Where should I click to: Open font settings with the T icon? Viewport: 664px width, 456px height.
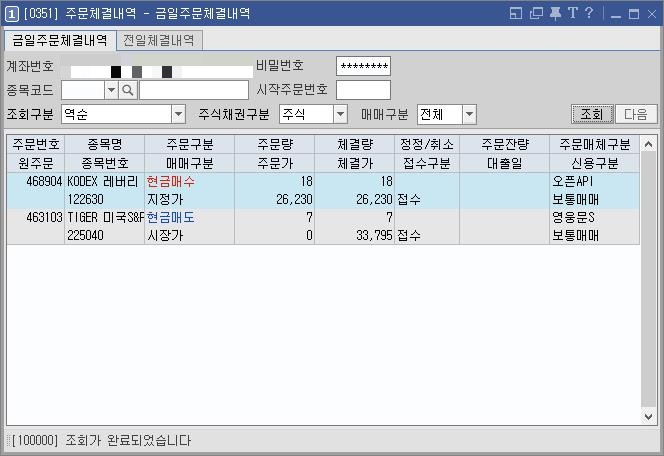pyautogui.click(x=573, y=13)
